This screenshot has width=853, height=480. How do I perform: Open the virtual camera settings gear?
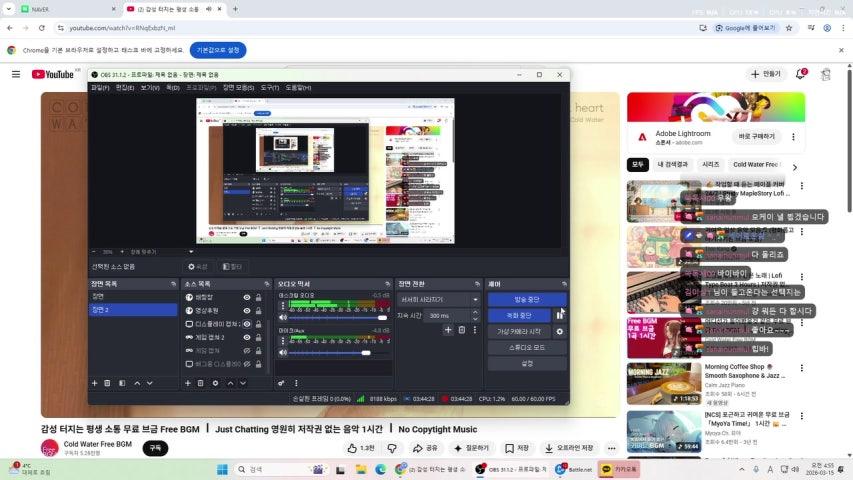tap(560, 331)
